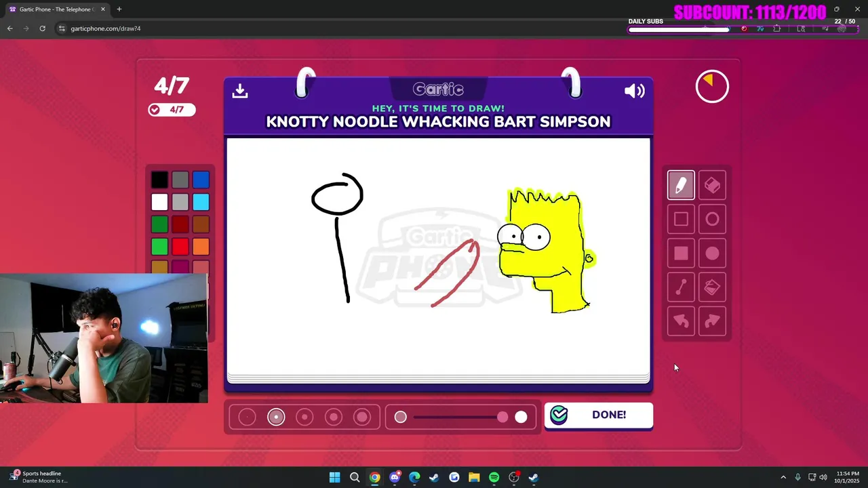Open File Explorer from the taskbar

474,477
